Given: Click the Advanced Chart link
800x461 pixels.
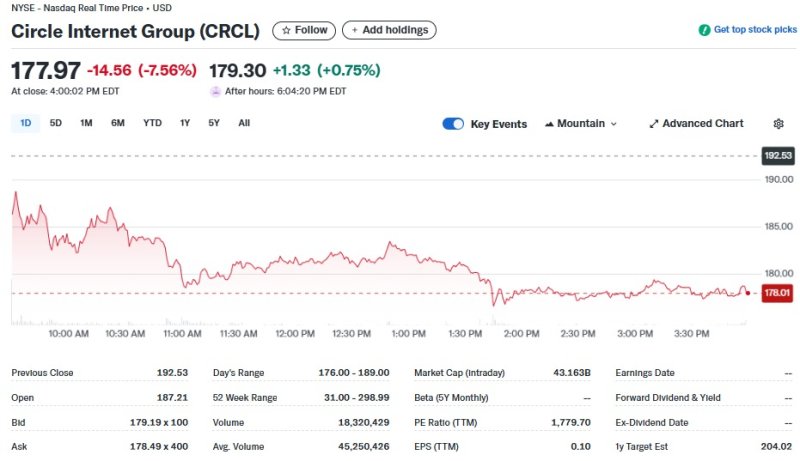Looking at the screenshot, I should tap(702, 124).
